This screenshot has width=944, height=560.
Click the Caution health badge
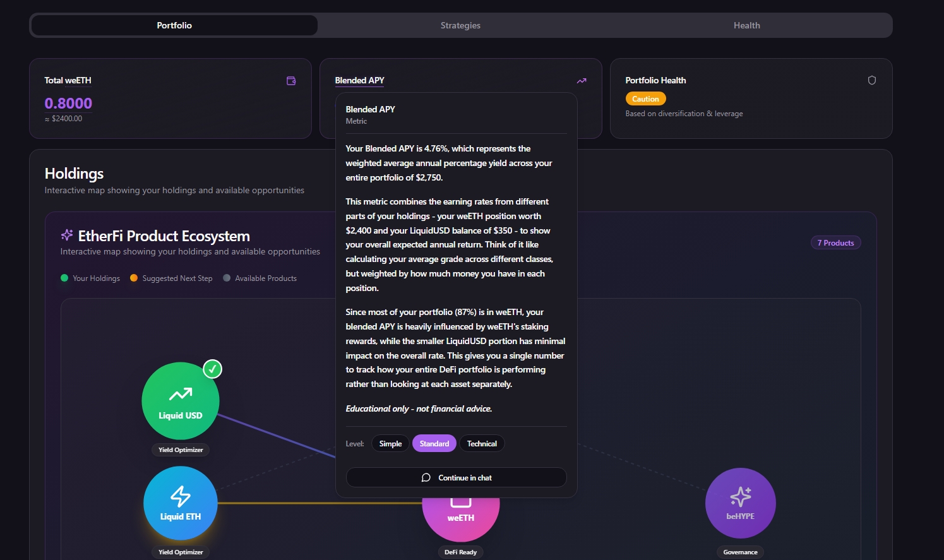(x=645, y=99)
